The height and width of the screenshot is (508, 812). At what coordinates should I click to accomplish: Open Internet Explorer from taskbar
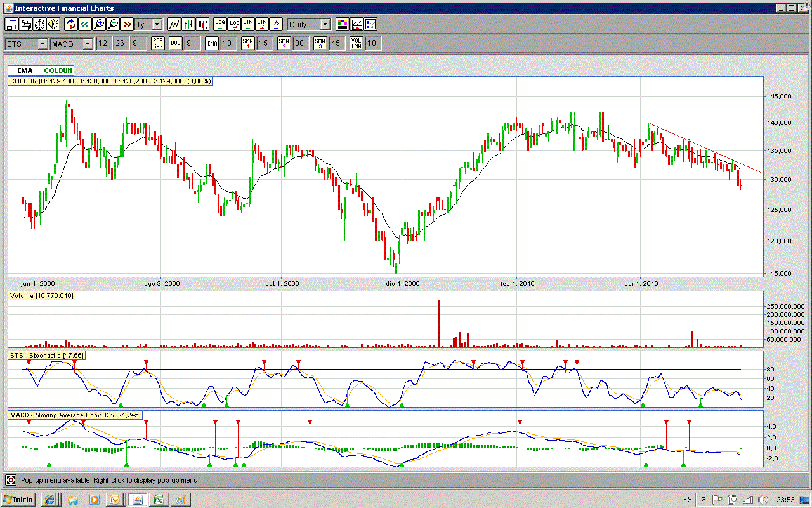coord(49,500)
